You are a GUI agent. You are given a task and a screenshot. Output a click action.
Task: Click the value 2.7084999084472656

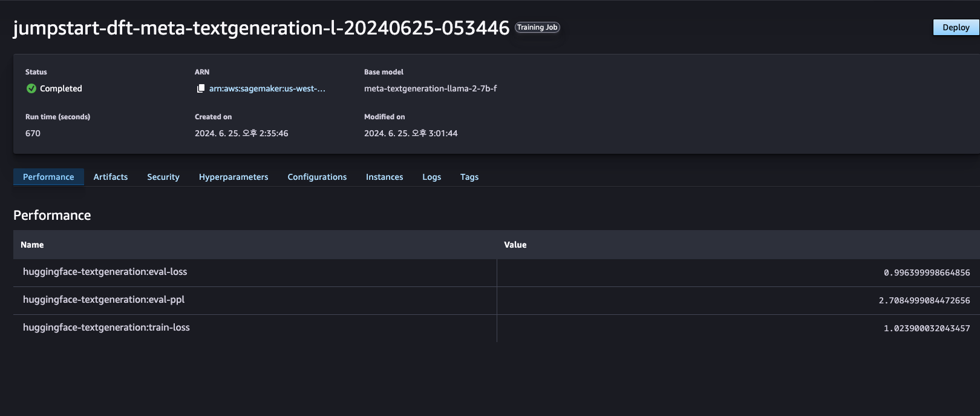[924, 300]
